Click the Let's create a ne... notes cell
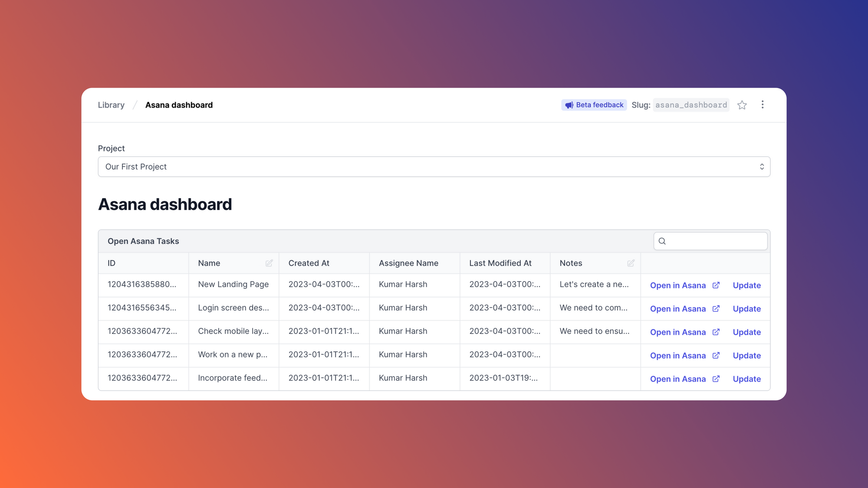This screenshot has width=868, height=488. click(595, 285)
